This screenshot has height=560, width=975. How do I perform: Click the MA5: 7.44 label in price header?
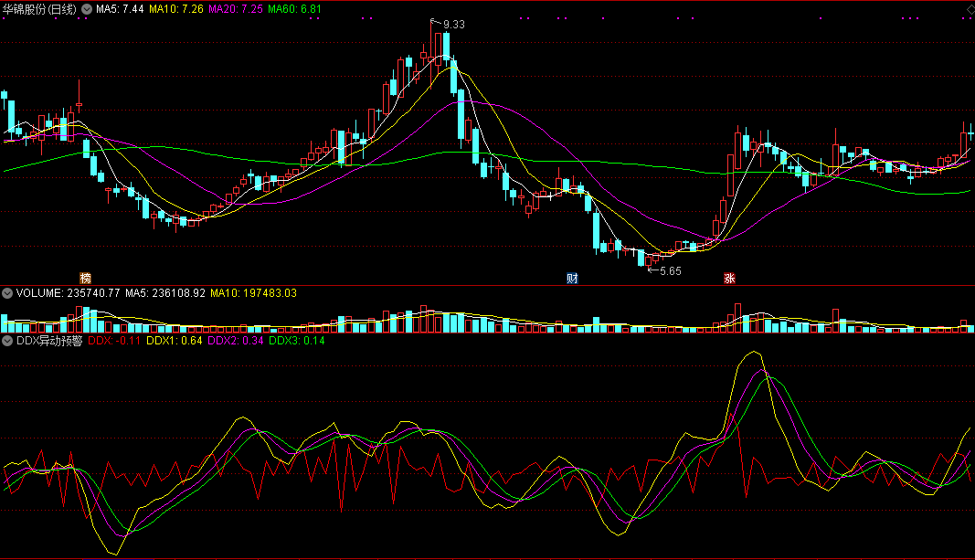[120, 9]
